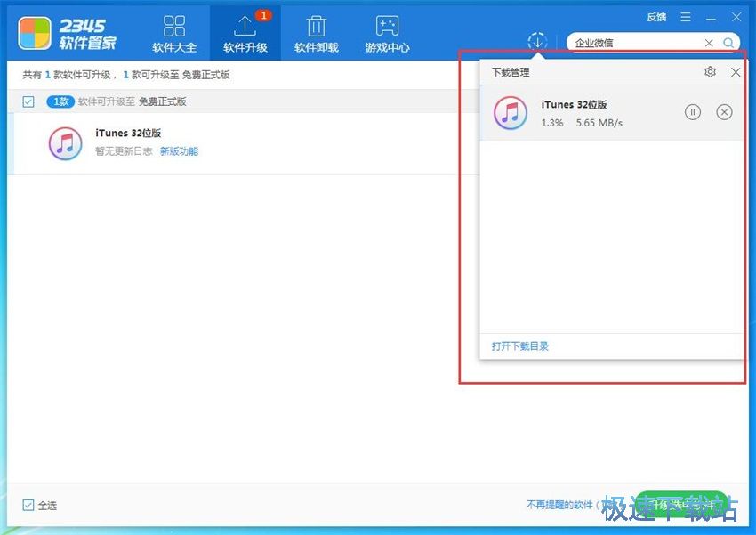Run search with the magnifier icon

coord(728,43)
